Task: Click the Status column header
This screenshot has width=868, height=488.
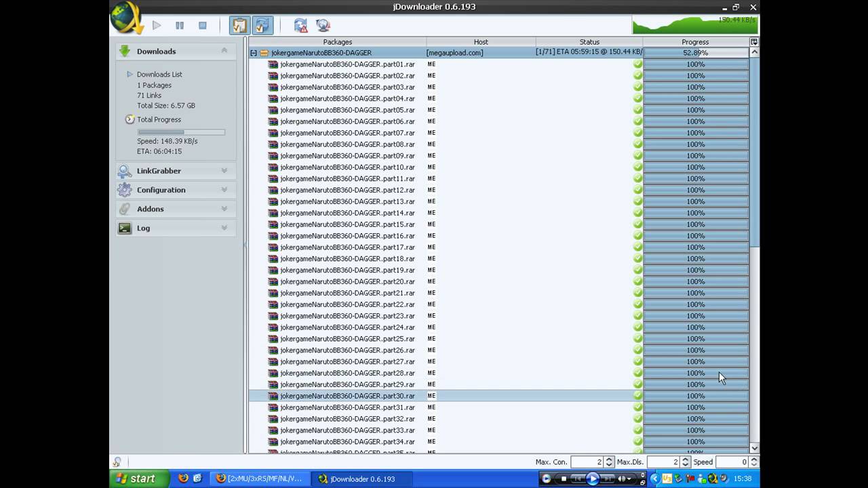Action: pos(589,42)
